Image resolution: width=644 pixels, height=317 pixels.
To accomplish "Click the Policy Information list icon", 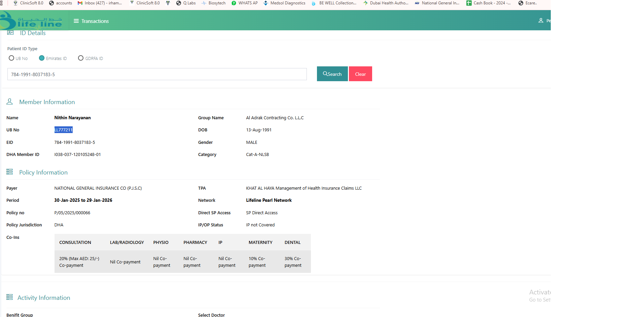I will pos(10,172).
